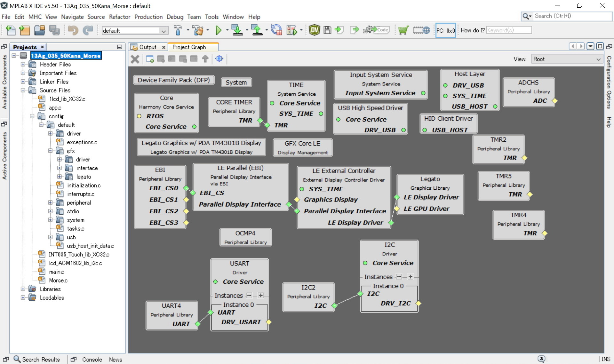
Task: Select the ADCHS component block
Action: pos(528,92)
